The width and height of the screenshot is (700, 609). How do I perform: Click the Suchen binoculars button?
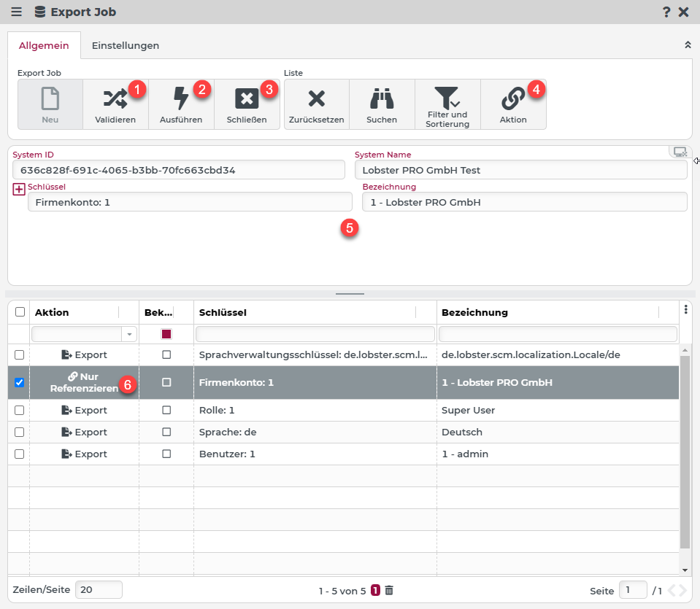382,104
